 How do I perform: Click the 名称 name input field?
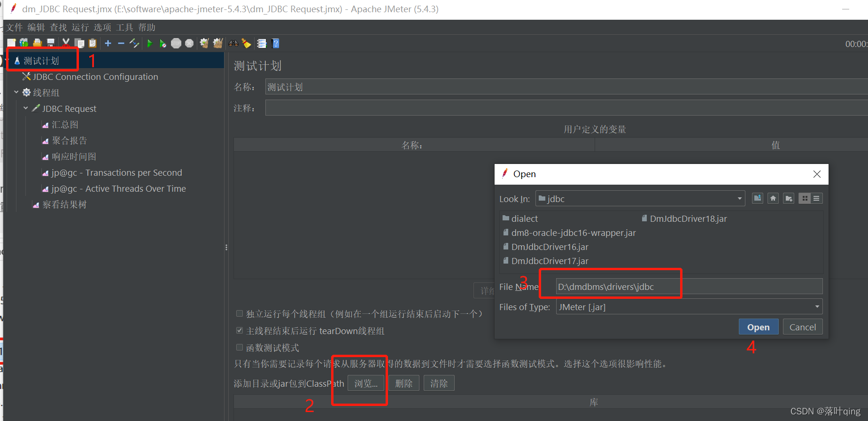(566, 87)
